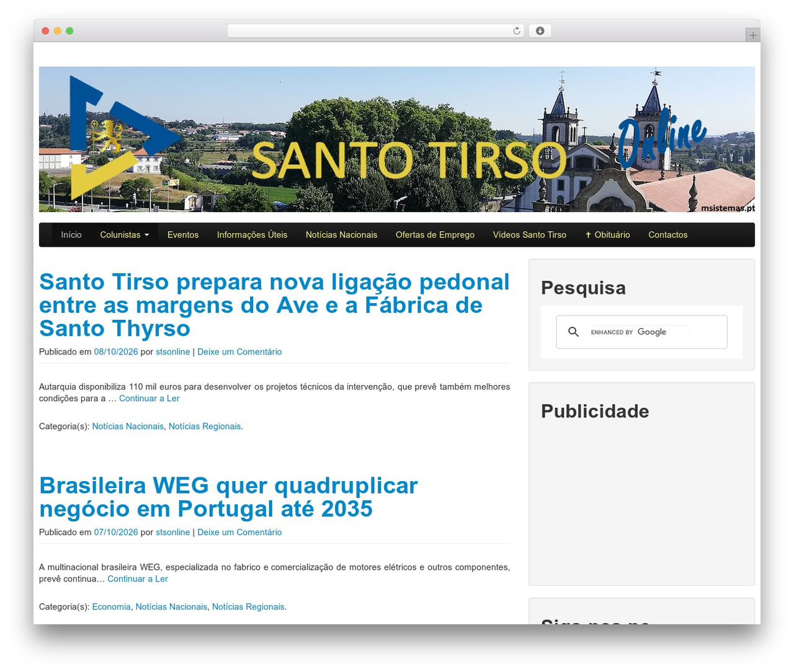
Task: Open author stsonline on the 08/10/2026 post
Action: [173, 352]
